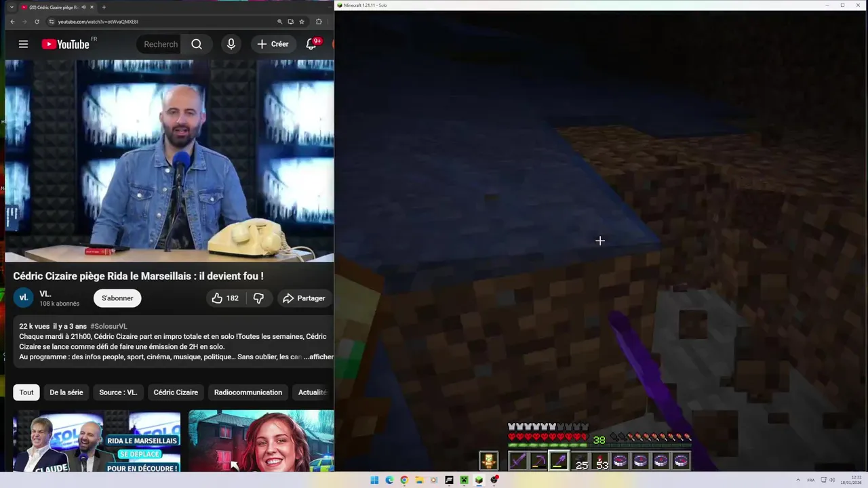Select the Radiocommunication chip
The width and height of the screenshot is (868, 488).
point(248,392)
